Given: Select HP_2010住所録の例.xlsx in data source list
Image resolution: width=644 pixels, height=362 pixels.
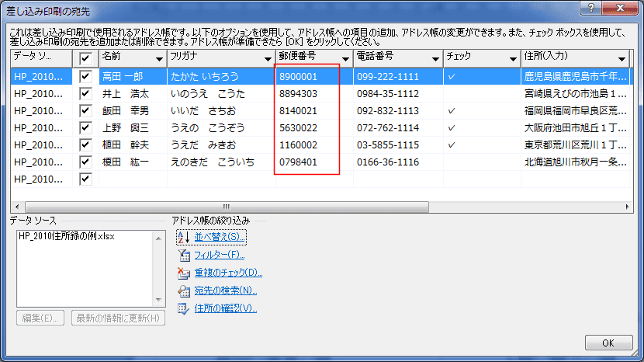Looking at the screenshot, I should coord(67,237).
